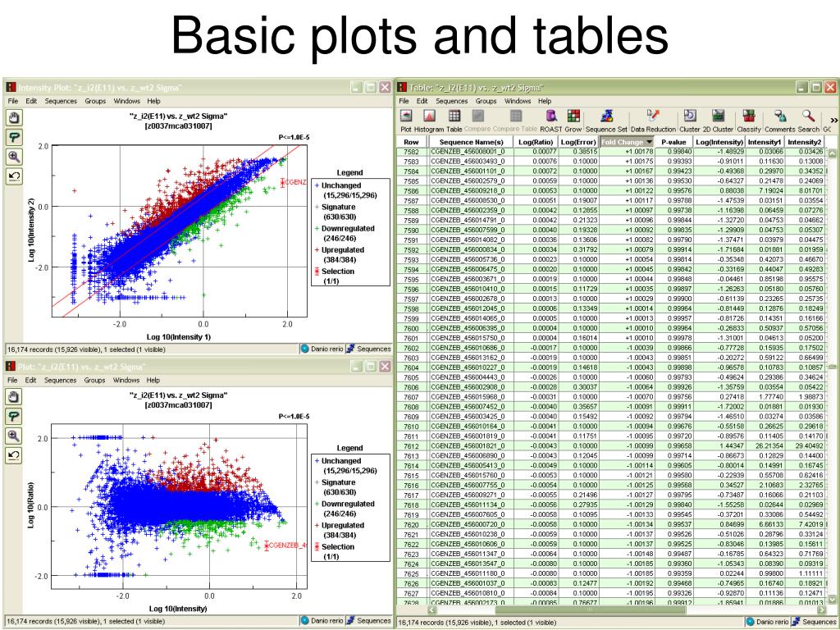
Task: Open the Fold Change column sort dropdown
Action: [650, 142]
